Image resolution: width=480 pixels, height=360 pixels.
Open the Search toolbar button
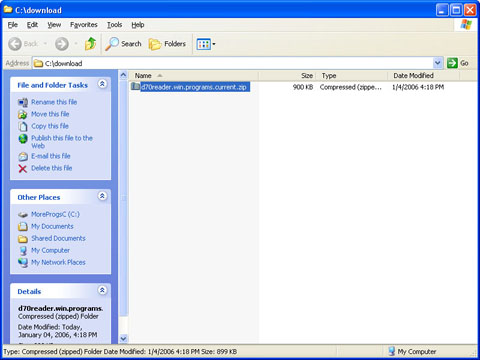click(x=123, y=44)
